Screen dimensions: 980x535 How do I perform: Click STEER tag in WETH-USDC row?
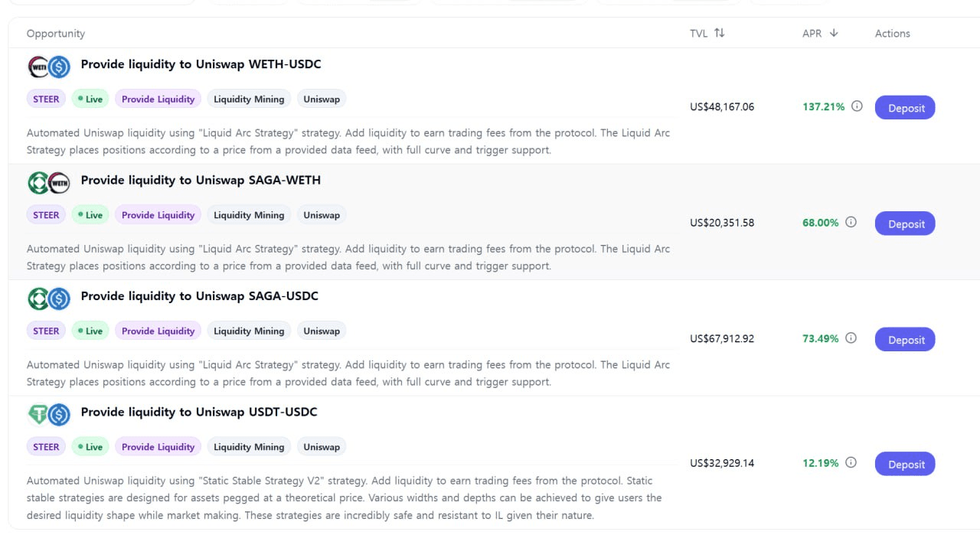(x=46, y=99)
